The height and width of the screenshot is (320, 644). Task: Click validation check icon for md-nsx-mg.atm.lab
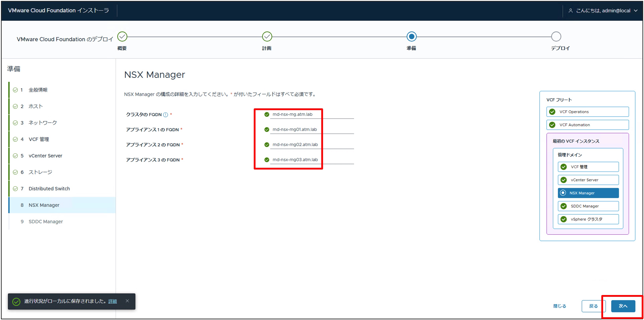click(267, 115)
